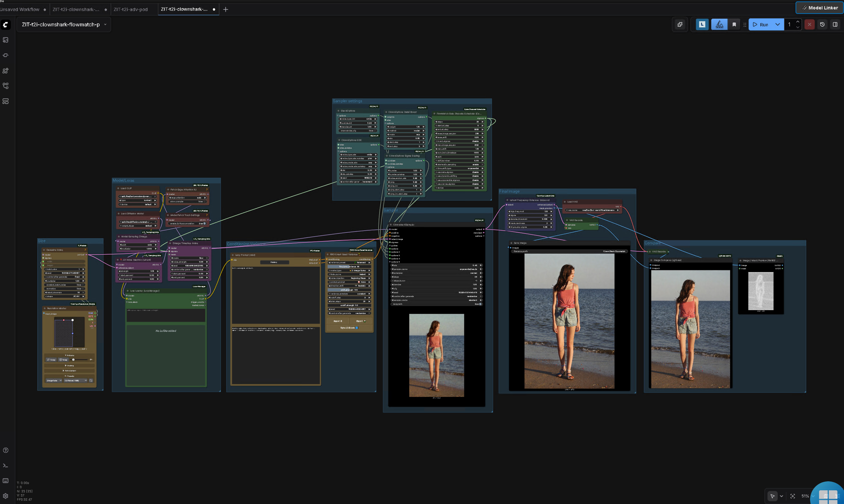Open the scheduler dropdown in the ClownsharKSampler node

[x=435, y=273]
